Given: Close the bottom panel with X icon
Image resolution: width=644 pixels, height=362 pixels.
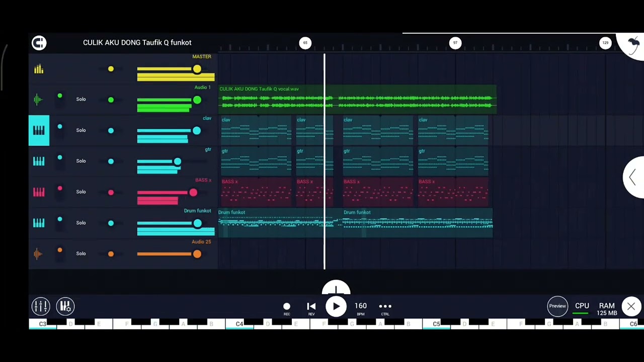Looking at the screenshot, I should 631,306.
